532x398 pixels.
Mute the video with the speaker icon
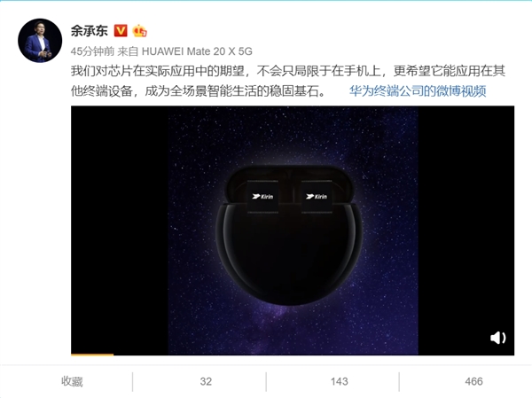coord(497,338)
